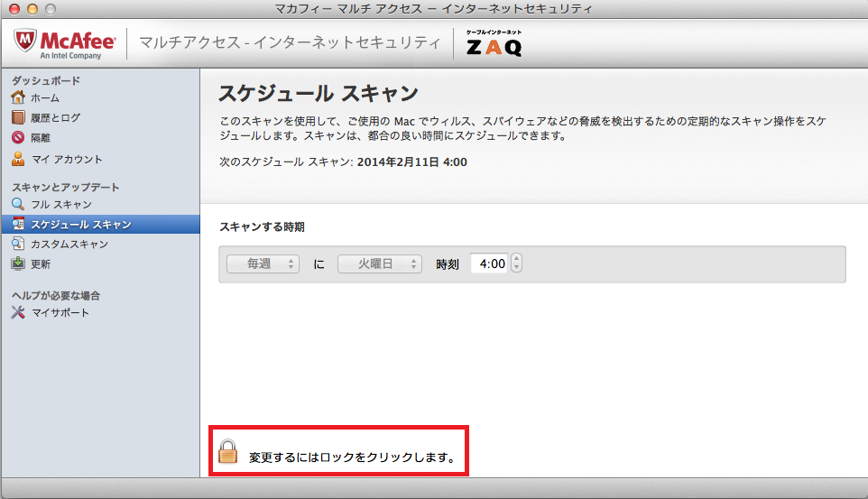Click the McAfee shield logo
The width and height of the screenshot is (868, 499).
(25, 41)
